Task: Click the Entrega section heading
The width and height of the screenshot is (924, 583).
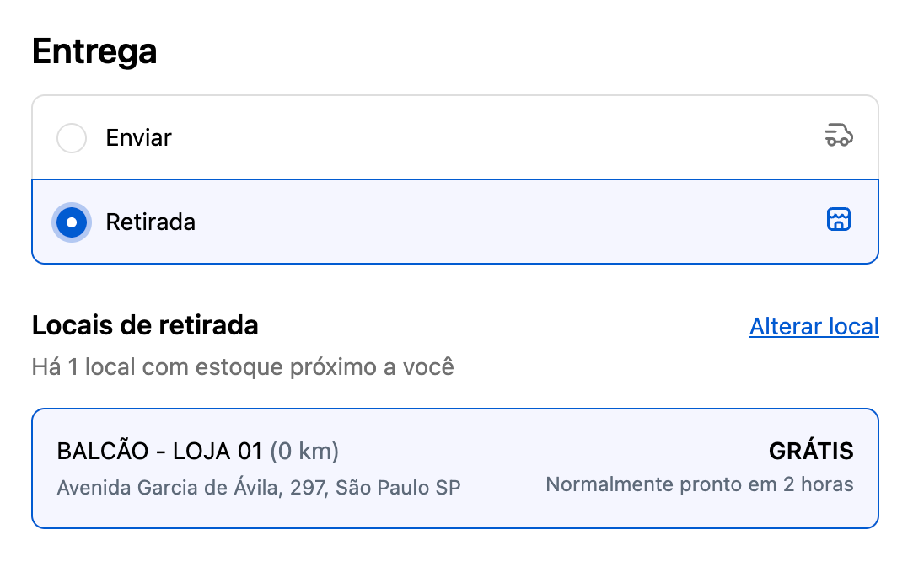Action: click(x=94, y=51)
